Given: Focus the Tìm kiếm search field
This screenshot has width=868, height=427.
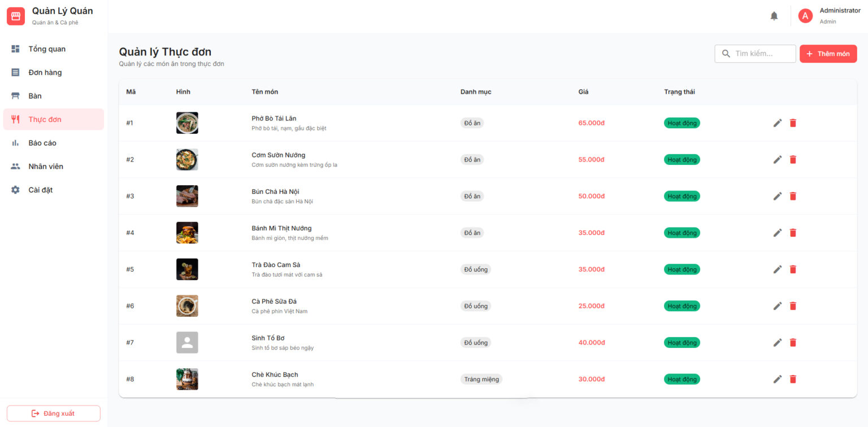Looking at the screenshot, I should [x=755, y=54].
